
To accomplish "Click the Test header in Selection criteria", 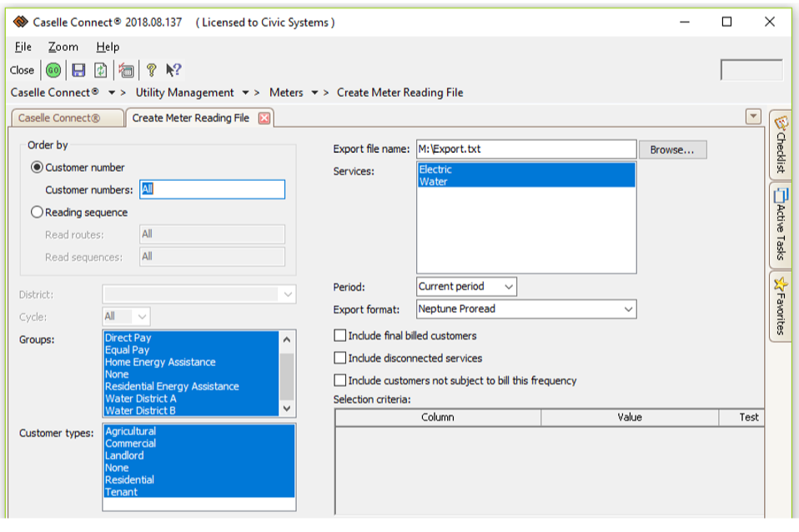I will click(x=742, y=417).
